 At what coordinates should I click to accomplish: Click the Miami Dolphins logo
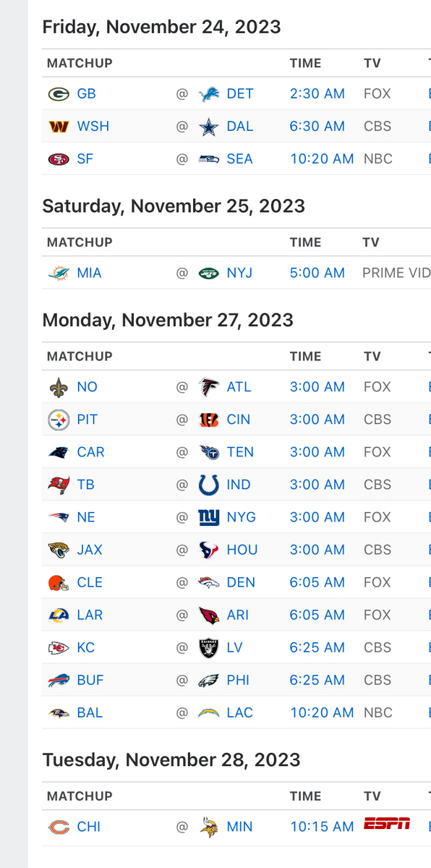[x=56, y=273]
